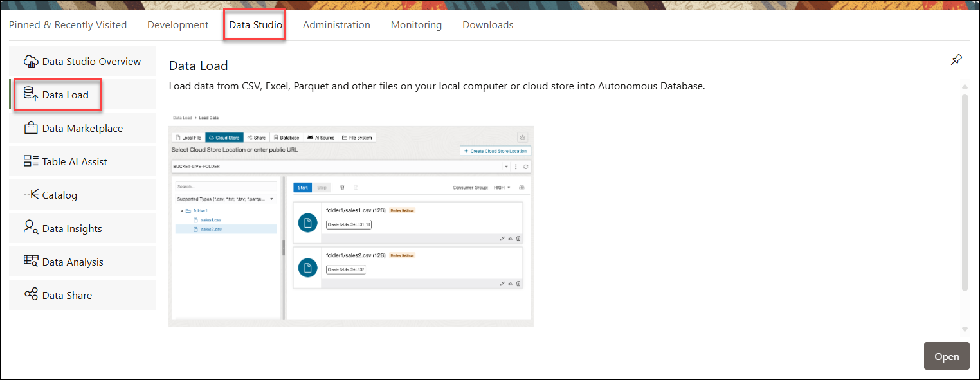Open the Data Marketplace sidebar item
The image size is (980, 380).
pyautogui.click(x=82, y=128)
